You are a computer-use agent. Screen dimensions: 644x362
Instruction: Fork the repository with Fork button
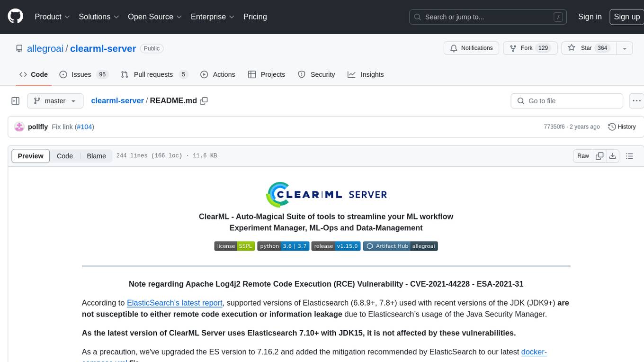point(530,48)
